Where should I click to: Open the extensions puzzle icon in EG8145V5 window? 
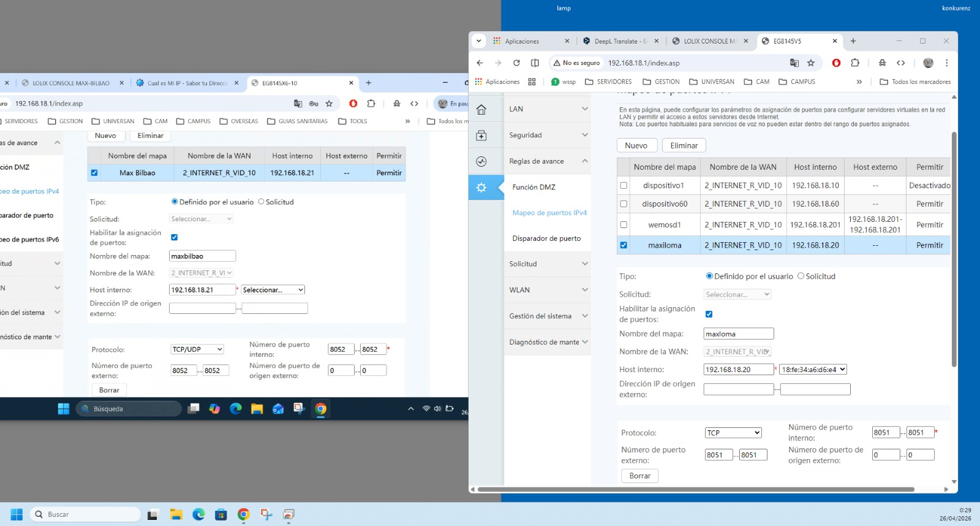[855, 63]
